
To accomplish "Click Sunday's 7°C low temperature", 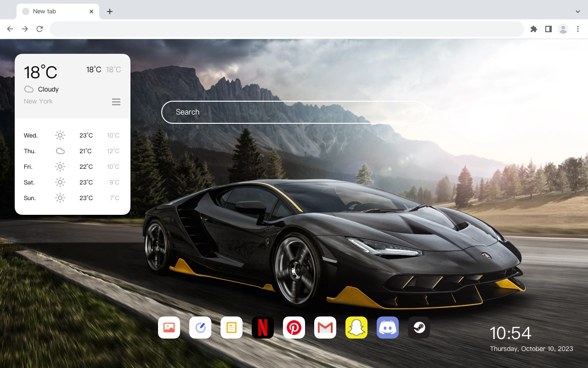I will point(114,198).
